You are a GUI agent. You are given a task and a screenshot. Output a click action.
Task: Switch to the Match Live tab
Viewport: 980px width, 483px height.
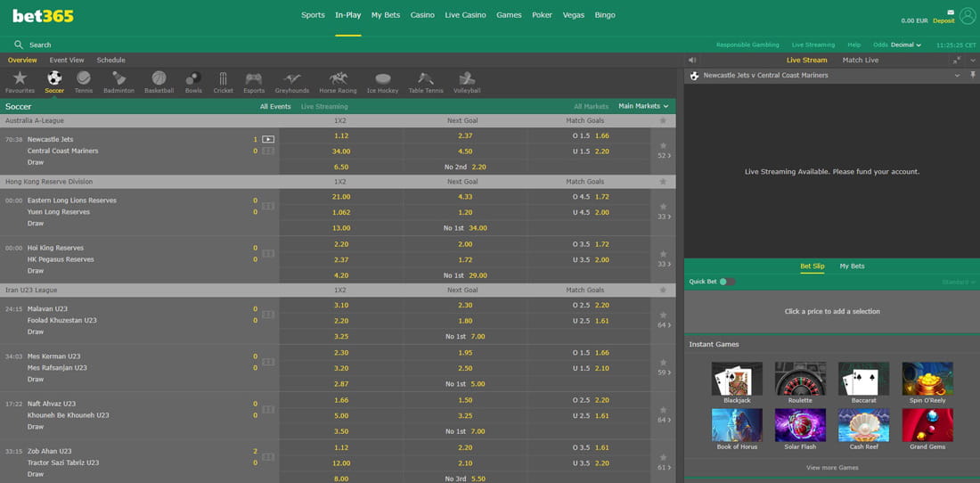tap(860, 60)
